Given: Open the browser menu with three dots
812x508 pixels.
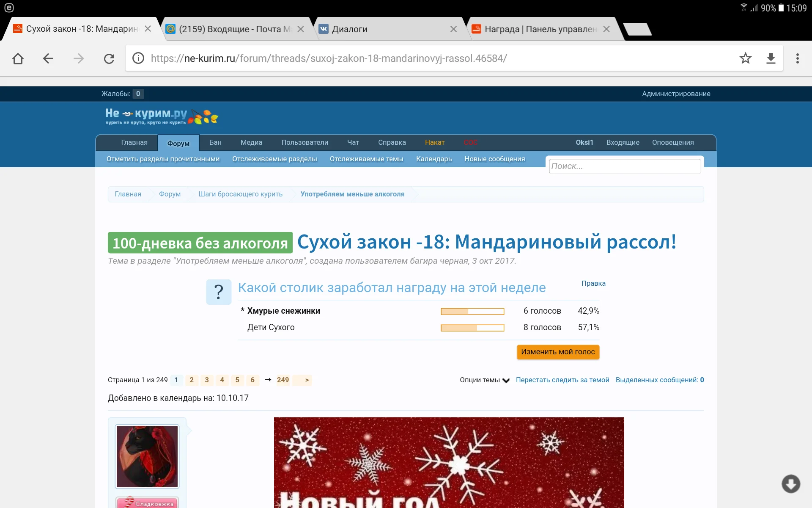Looking at the screenshot, I should point(798,58).
